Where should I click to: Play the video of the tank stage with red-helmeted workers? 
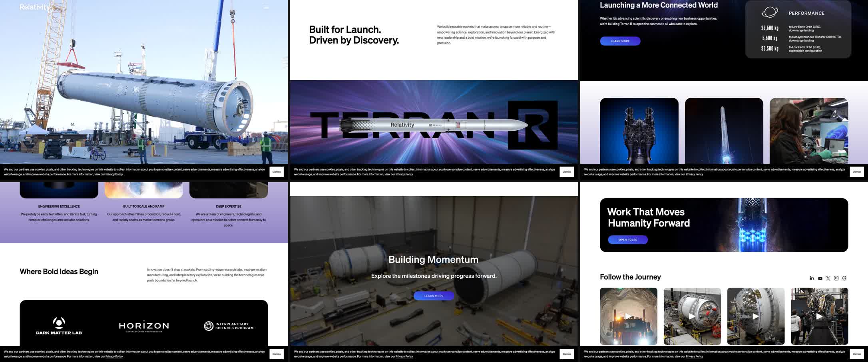coord(692,316)
